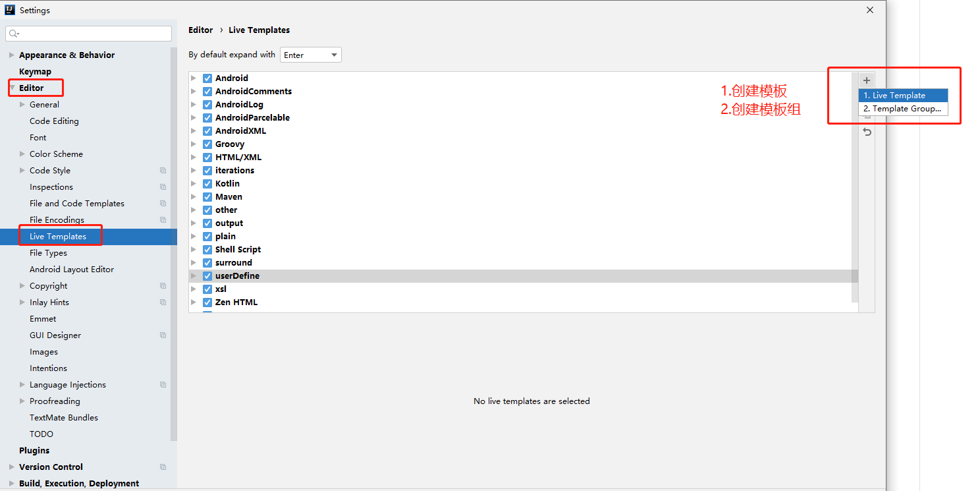Toggle the Kotlin template group checkbox
This screenshot has height=491, width=980.
(x=207, y=184)
